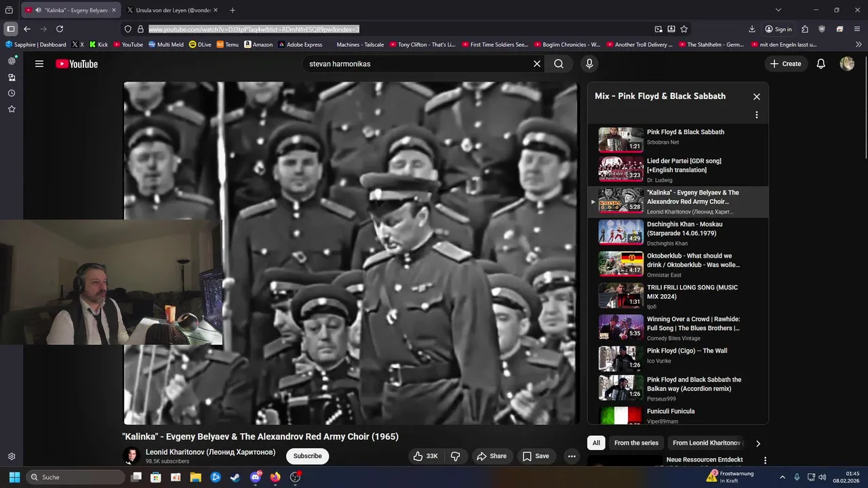Screen dimensions: 868x488
Task: Expand the list-all-tabs chevron
Action: click(x=778, y=10)
